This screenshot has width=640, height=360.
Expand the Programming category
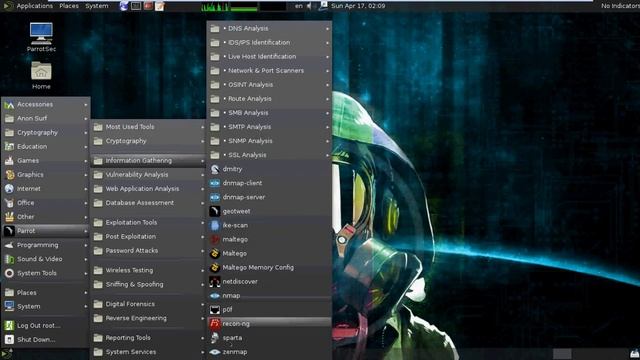pos(46,245)
